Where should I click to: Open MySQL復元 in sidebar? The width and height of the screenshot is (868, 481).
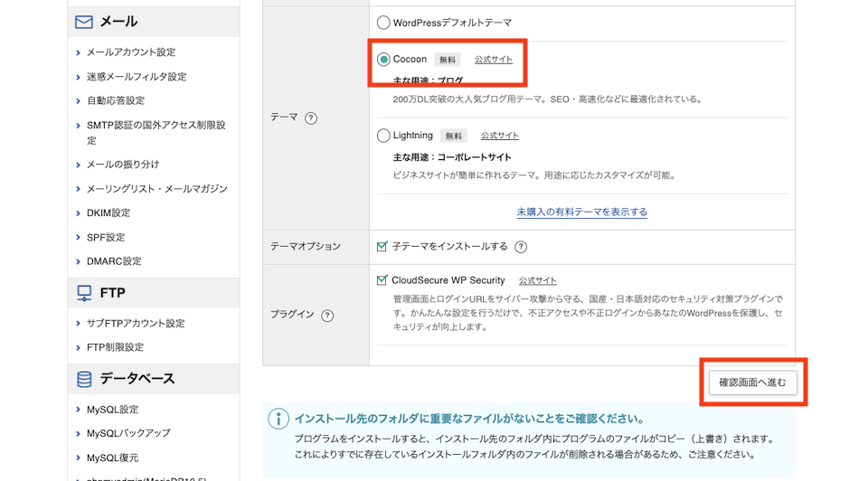tap(112, 457)
